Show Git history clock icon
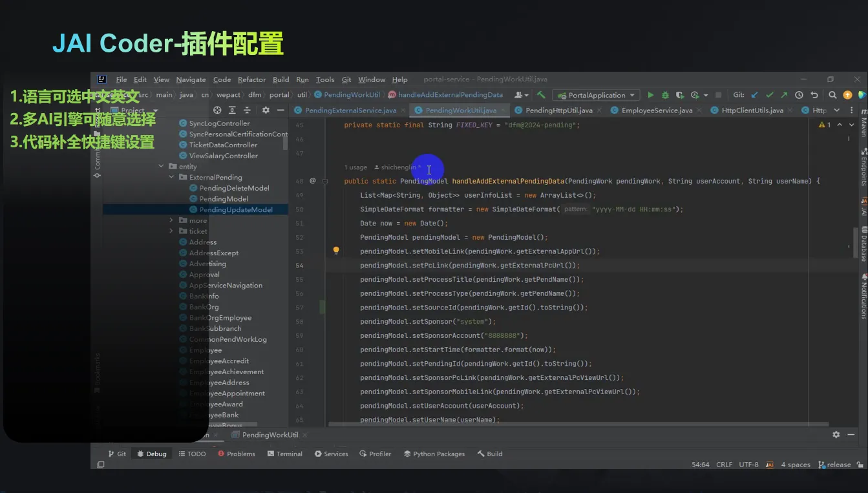This screenshot has width=868, height=493. pyautogui.click(x=799, y=95)
